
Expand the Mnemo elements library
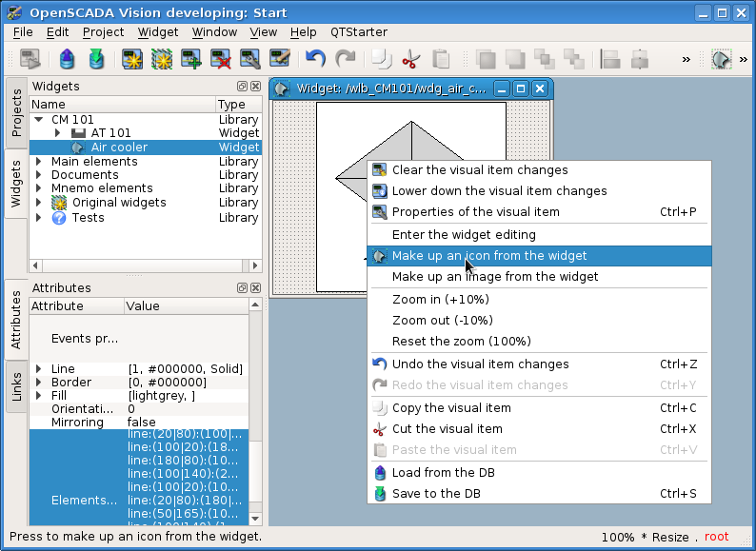[x=39, y=188]
